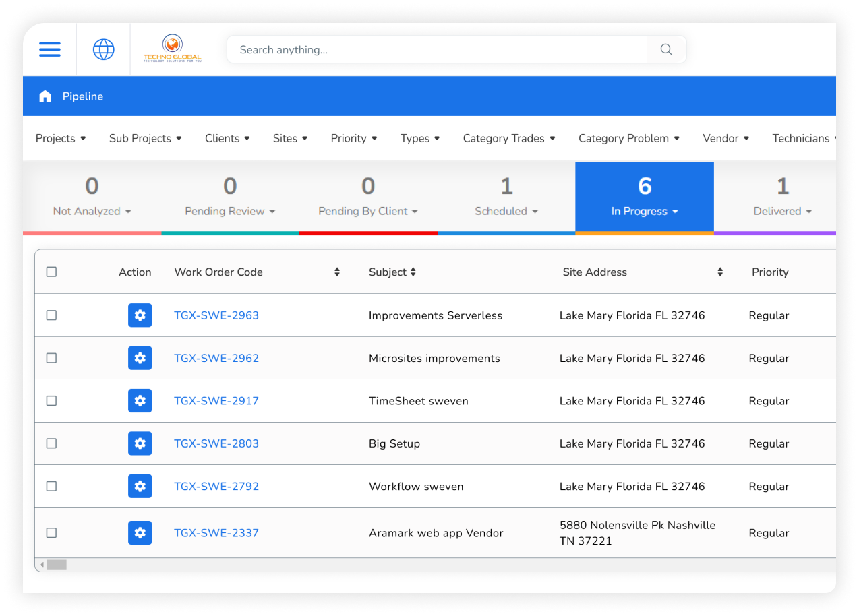This screenshot has width=859, height=616.
Task: Open work order TGX-SWE-2917
Action: point(216,400)
